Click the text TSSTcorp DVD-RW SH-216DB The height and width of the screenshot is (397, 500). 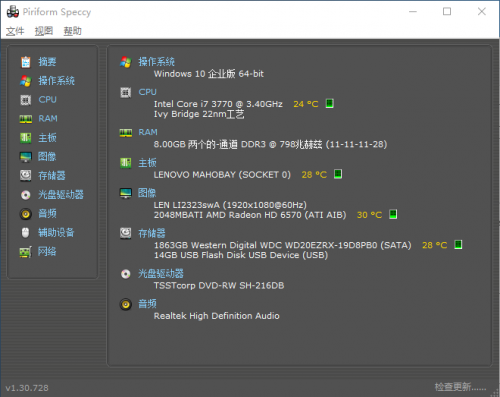click(219, 286)
